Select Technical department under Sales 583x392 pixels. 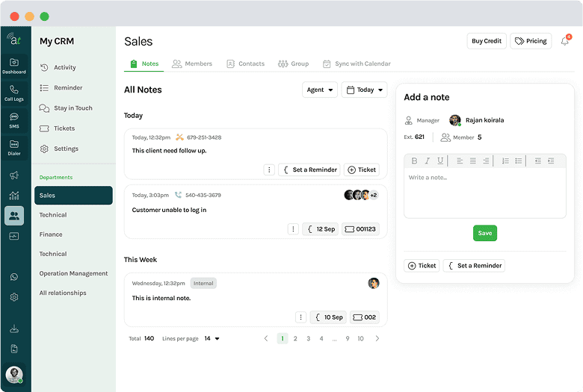pos(53,215)
